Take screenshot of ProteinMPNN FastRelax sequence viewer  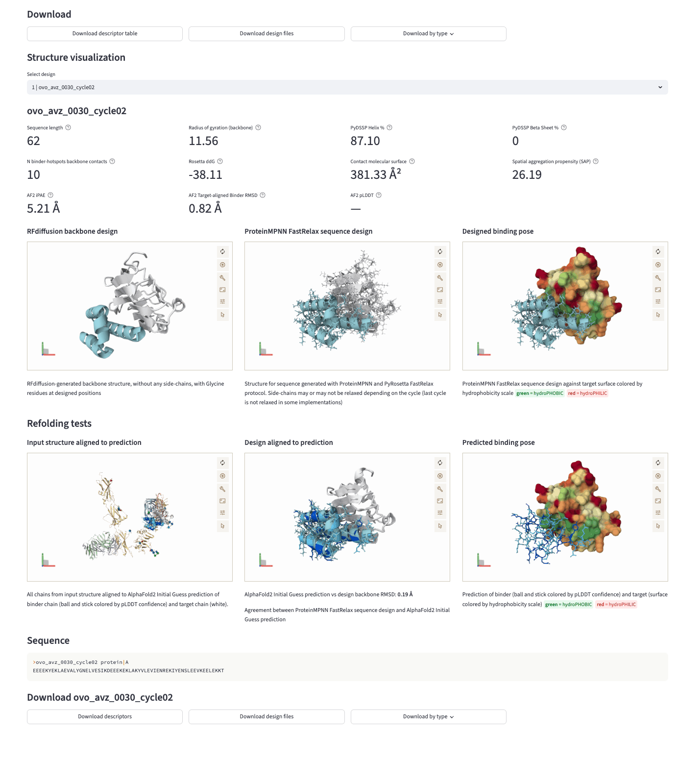[x=440, y=265]
